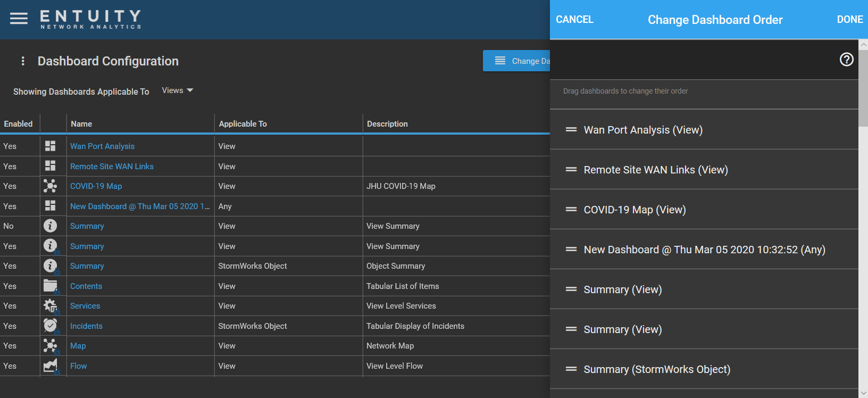The width and height of the screenshot is (868, 398).
Task: Grab the drag handle for Wan Port Analysis (View)
Action: tap(571, 129)
